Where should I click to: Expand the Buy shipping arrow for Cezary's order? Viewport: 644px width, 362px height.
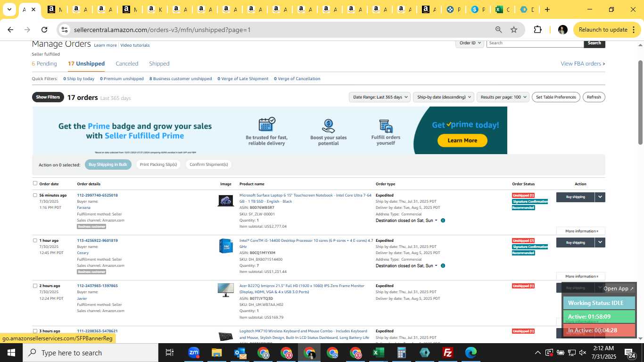[x=600, y=242]
